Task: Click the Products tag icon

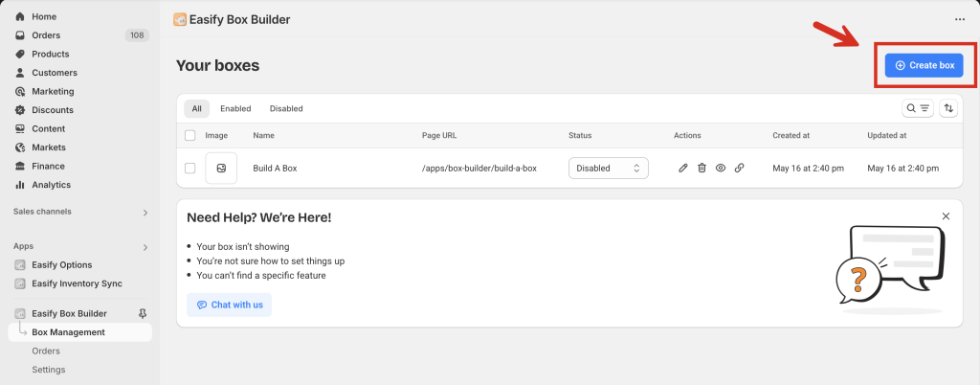Action: (x=20, y=55)
